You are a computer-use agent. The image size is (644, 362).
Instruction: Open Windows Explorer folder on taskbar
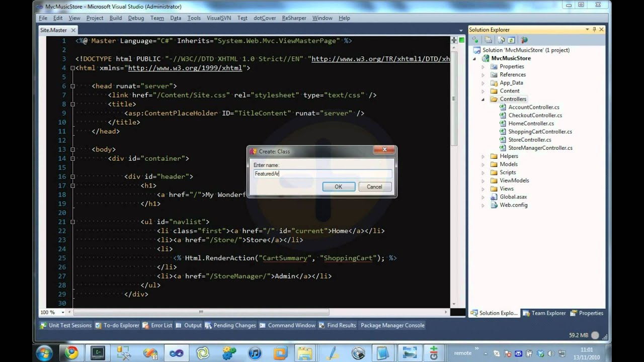[x=304, y=353]
